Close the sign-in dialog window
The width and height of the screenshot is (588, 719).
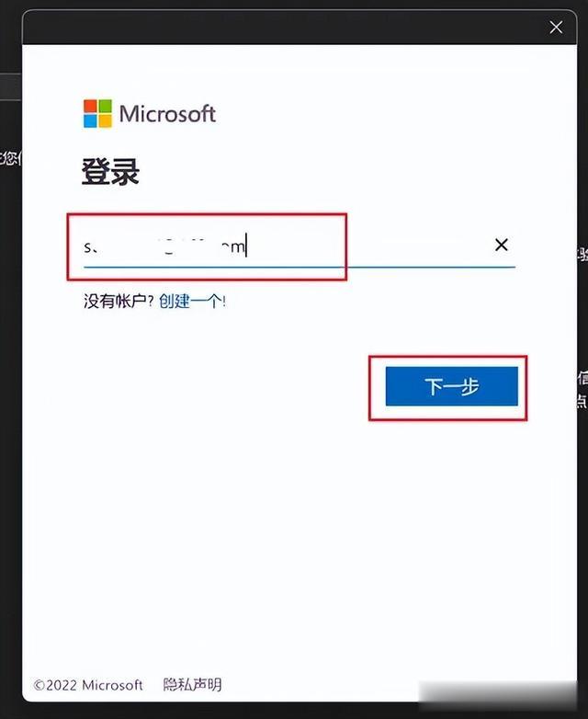tap(556, 28)
